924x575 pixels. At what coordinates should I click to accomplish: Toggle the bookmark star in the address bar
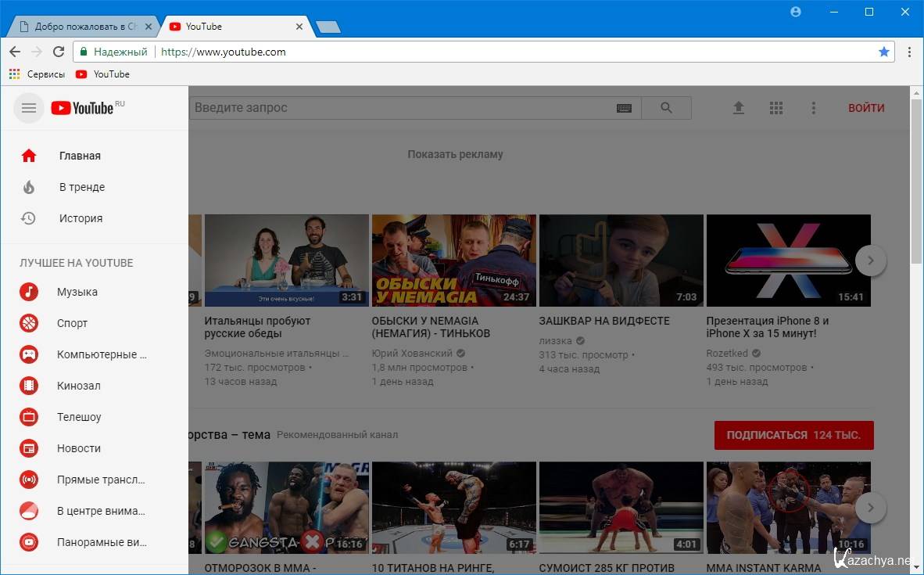pyautogui.click(x=884, y=52)
